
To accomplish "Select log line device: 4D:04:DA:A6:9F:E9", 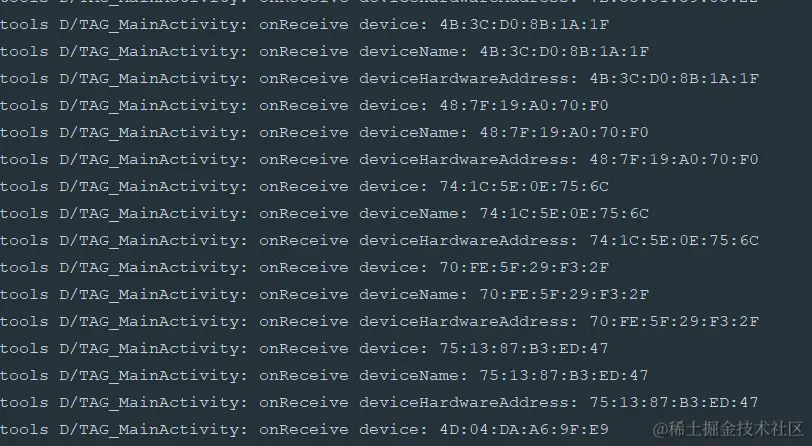I will click(x=304, y=429).
